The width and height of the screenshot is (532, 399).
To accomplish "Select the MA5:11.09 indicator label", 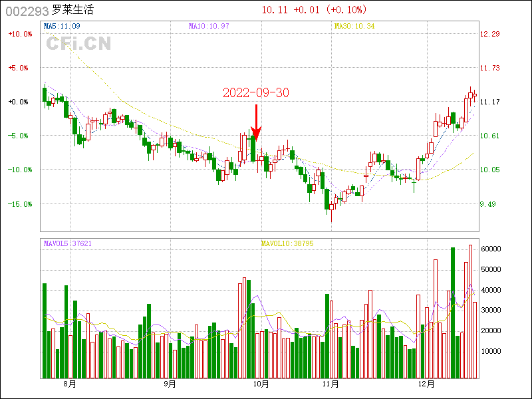I will point(62,26).
